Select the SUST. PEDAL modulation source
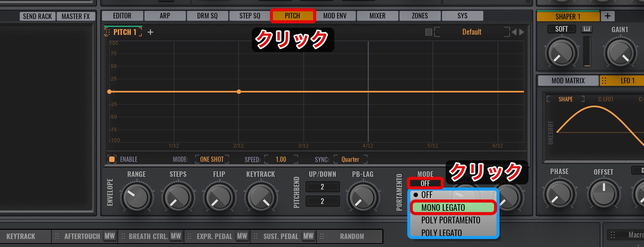The width and height of the screenshot is (644, 247). 281,236
